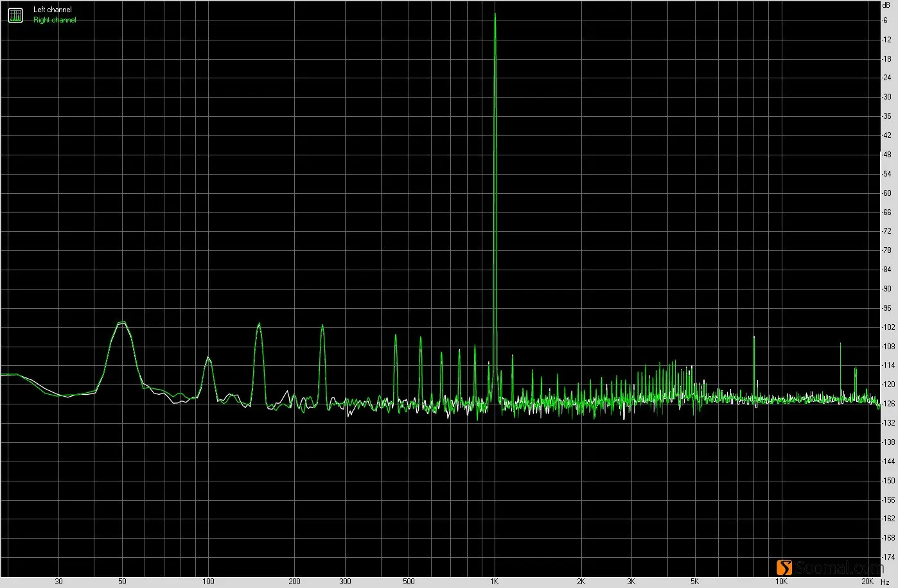Click the 'dB' unit label
The width and height of the screenshot is (898, 588).
click(886, 4)
